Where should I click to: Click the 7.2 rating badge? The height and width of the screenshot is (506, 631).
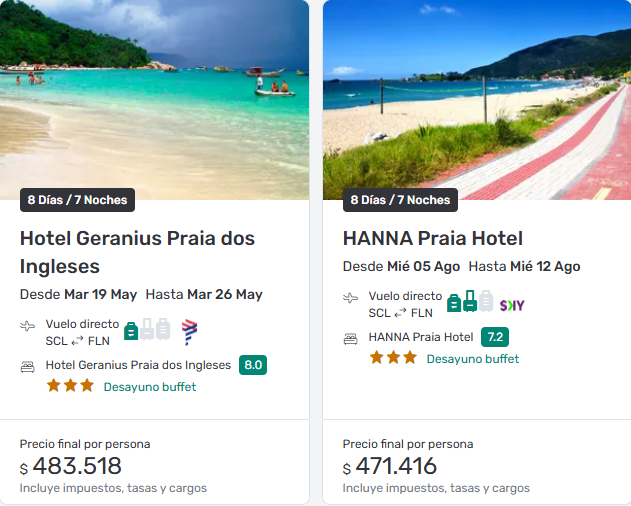(x=494, y=337)
